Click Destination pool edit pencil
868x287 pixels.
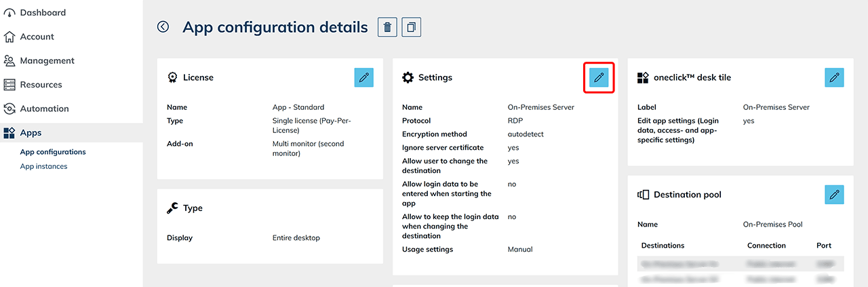[x=834, y=195]
